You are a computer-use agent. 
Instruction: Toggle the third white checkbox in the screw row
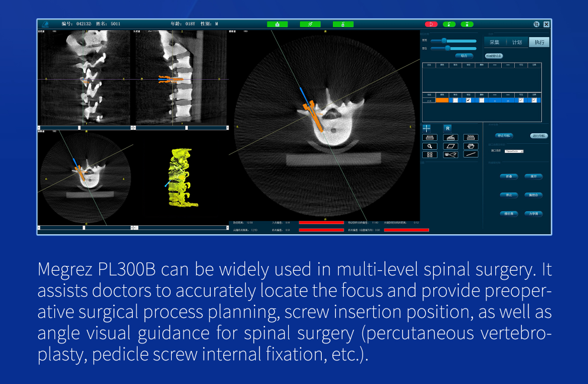[x=482, y=100]
